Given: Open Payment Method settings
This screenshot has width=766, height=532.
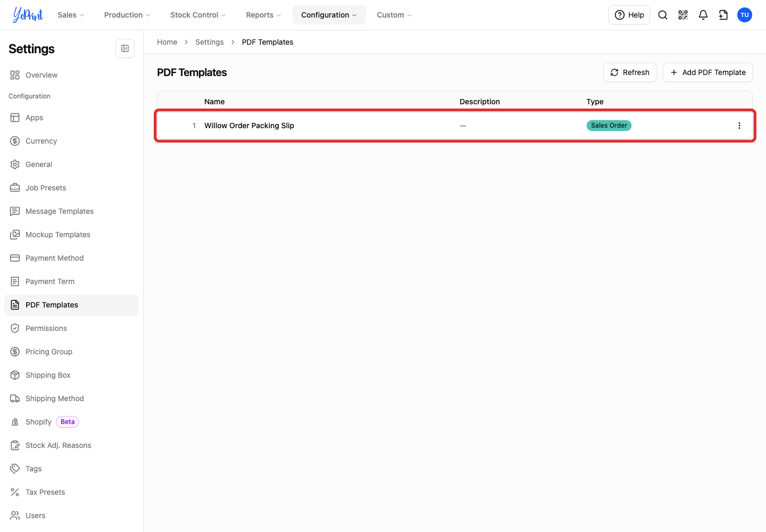Looking at the screenshot, I should tap(71, 258).
